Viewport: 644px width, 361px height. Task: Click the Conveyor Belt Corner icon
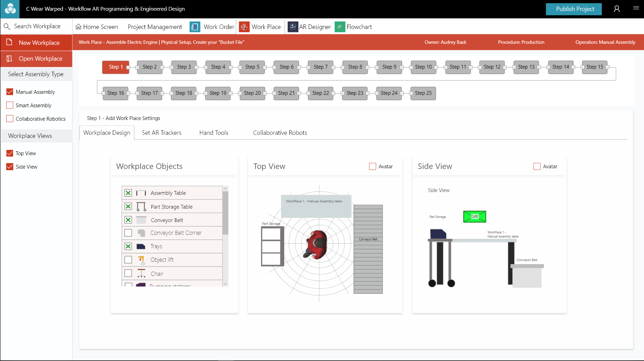coord(141,233)
